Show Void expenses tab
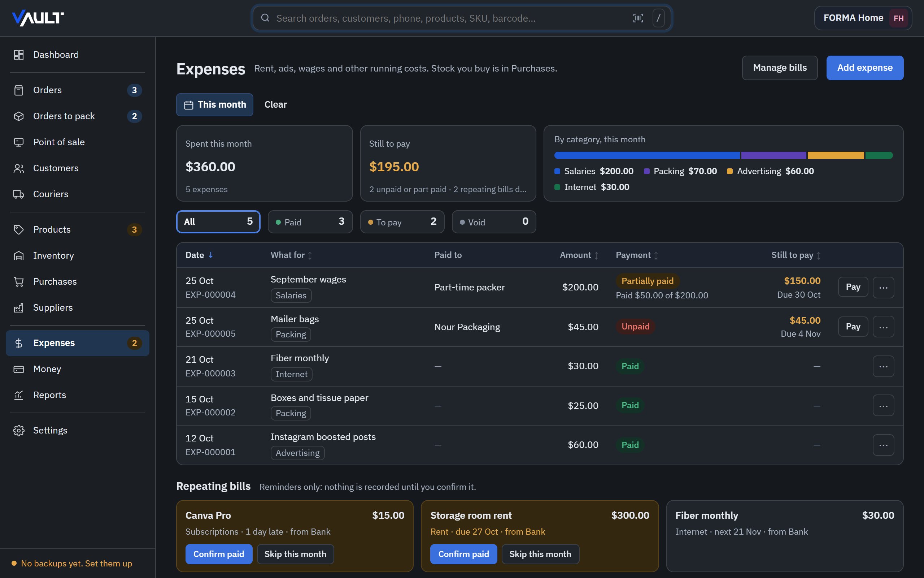924x578 pixels. click(494, 222)
